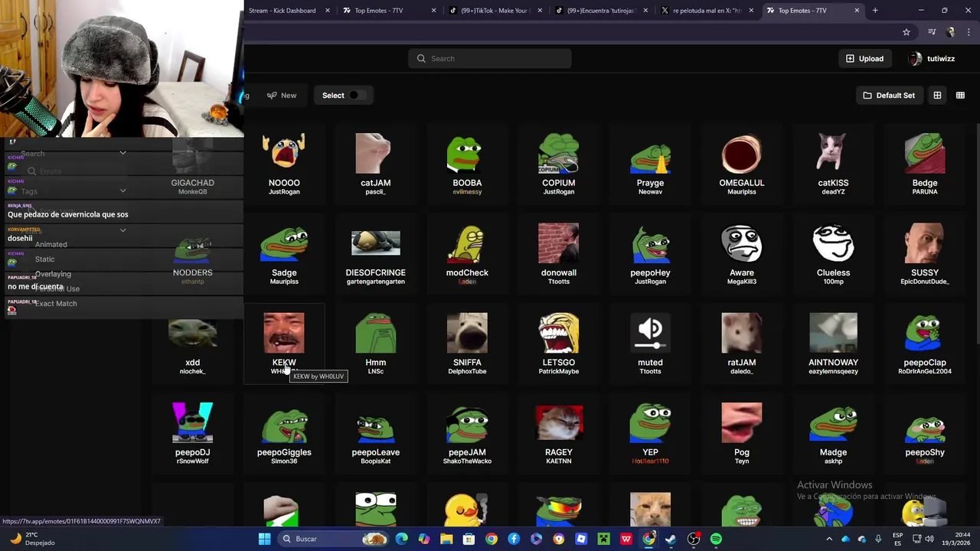980x551 pixels.
Task: Check the Exact Match filter option
Action: [x=56, y=304]
